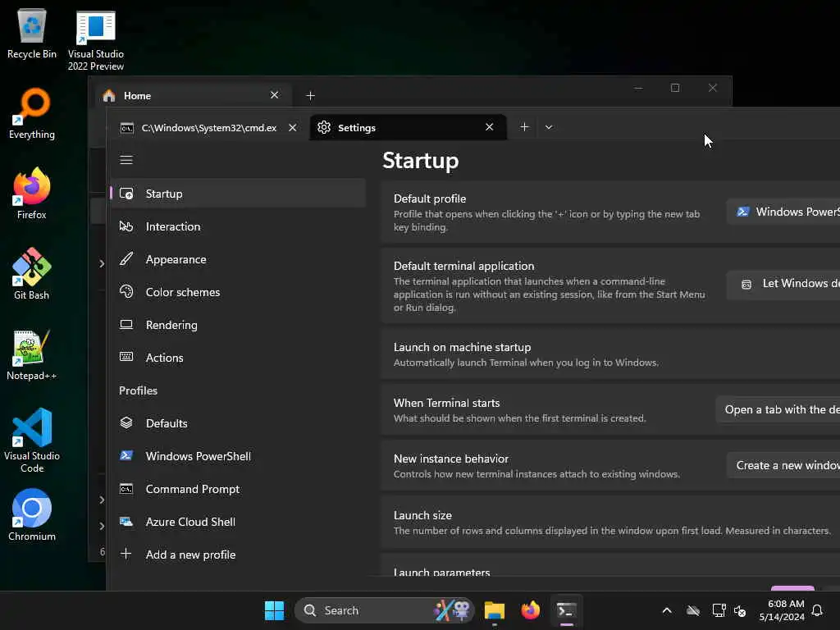840x630 pixels.
Task: Select the Command Prompt profile
Action: click(x=238, y=489)
